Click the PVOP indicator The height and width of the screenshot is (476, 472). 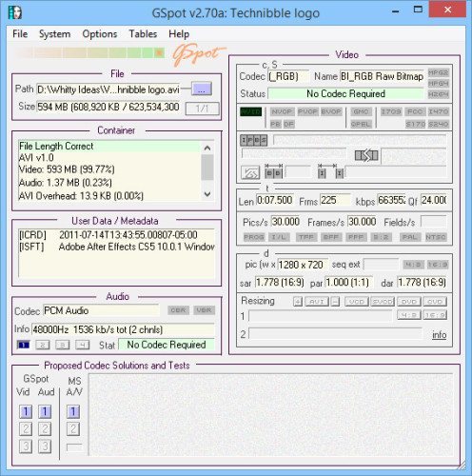point(307,111)
